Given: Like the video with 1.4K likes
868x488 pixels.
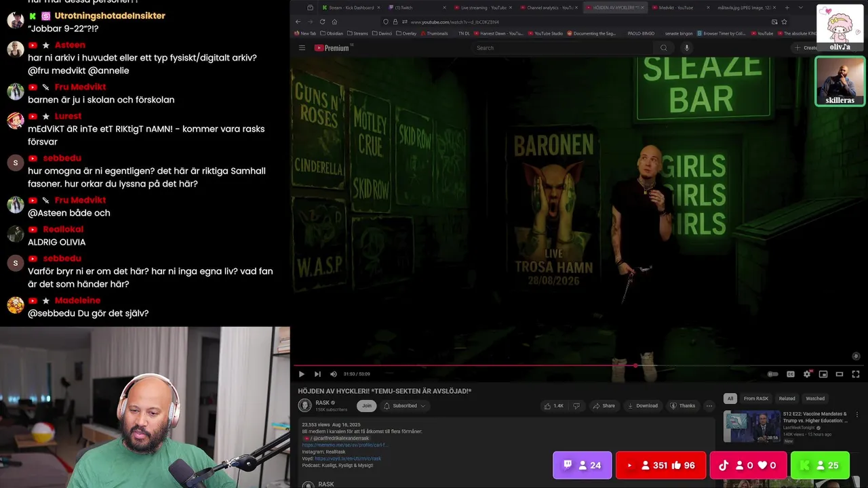Looking at the screenshot, I should [x=554, y=405].
